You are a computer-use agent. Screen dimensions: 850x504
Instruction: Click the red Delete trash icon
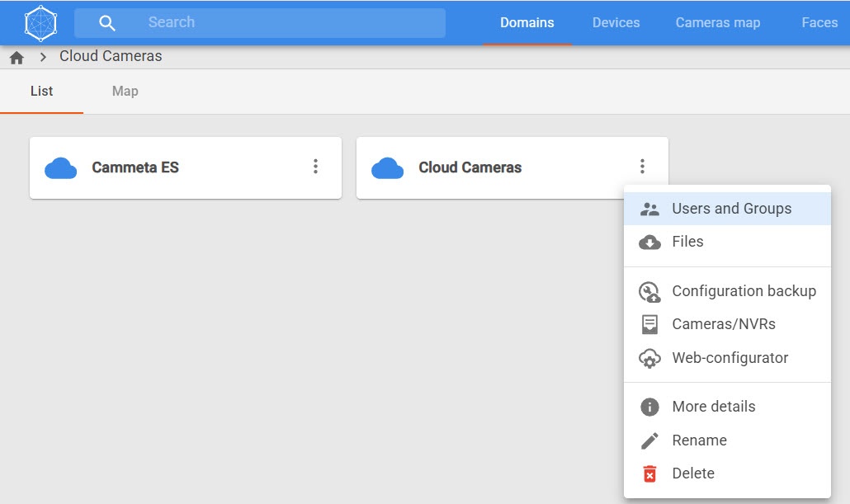(650, 474)
